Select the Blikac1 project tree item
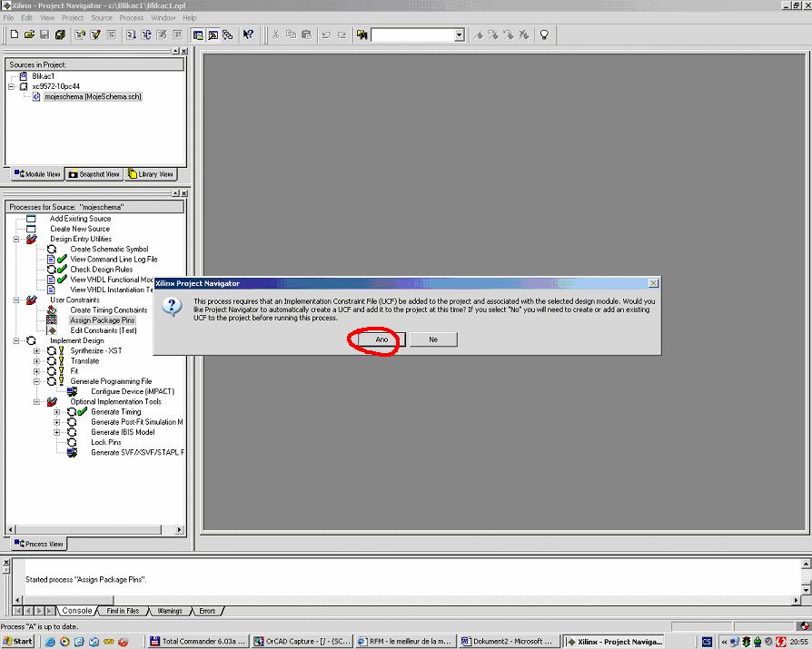Image resolution: width=812 pixels, height=649 pixels. (x=43, y=76)
